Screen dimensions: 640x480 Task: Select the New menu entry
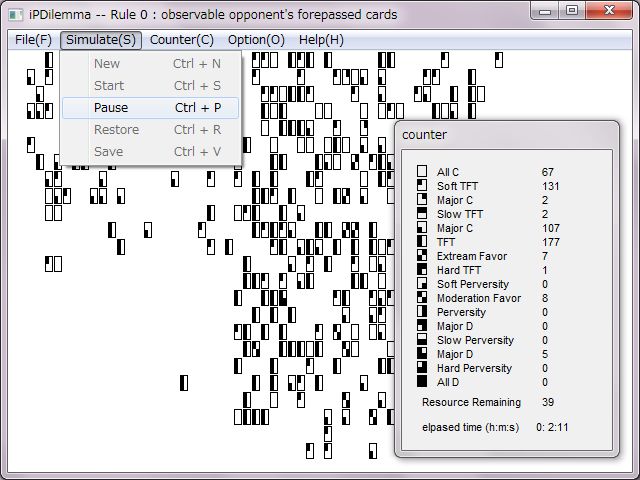pyautogui.click(x=151, y=64)
